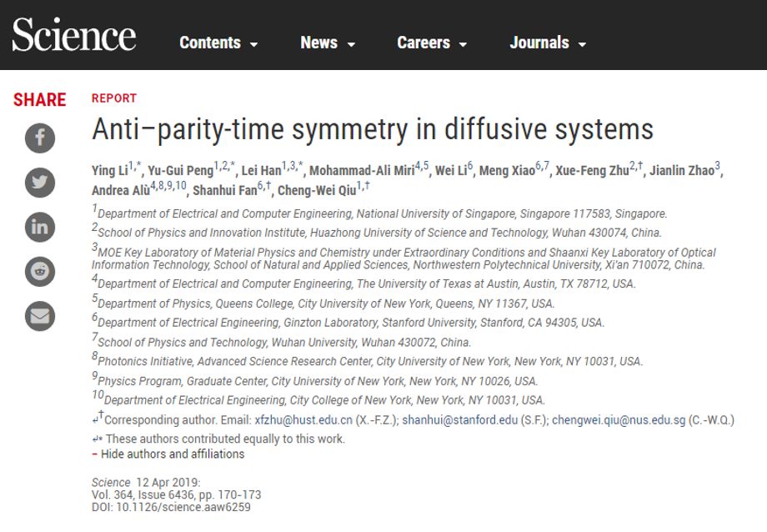Click affiliation 7 Wuhan University text
Viewport: 767px width, 532px height.
pos(281,342)
